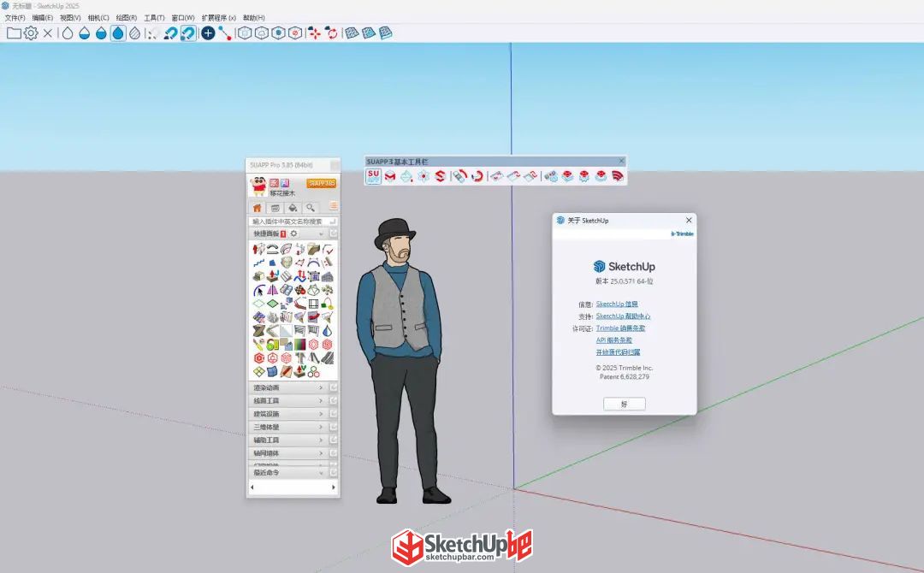Click the red magnet icon in SUAPP toolbar
Screen dimensions: 924x573
[477, 176]
